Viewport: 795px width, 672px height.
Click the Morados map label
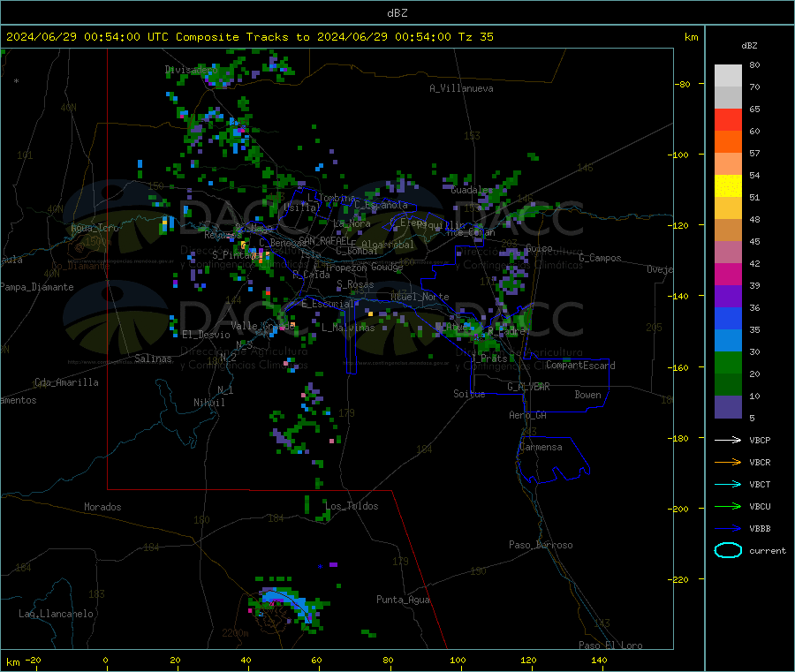pos(102,507)
